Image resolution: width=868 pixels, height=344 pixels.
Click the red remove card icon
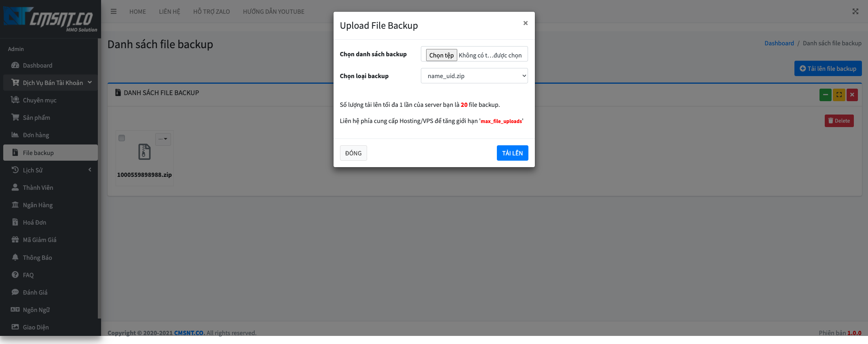coord(852,95)
